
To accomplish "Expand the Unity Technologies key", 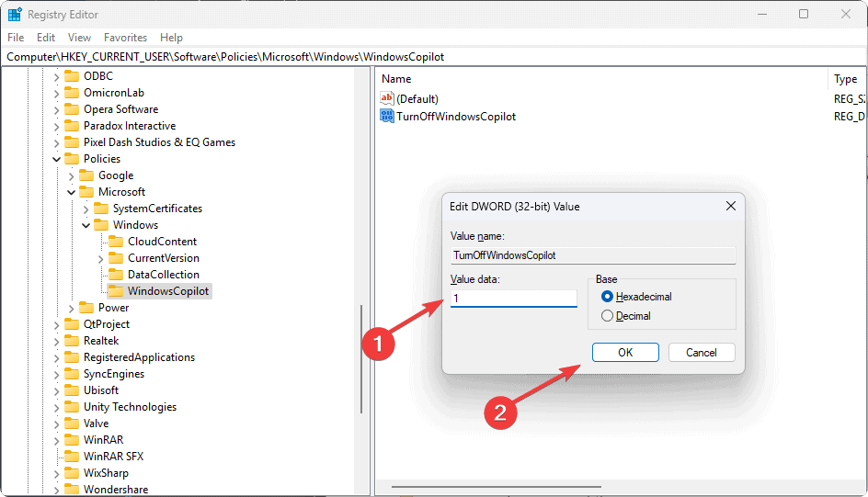I will [x=56, y=408].
